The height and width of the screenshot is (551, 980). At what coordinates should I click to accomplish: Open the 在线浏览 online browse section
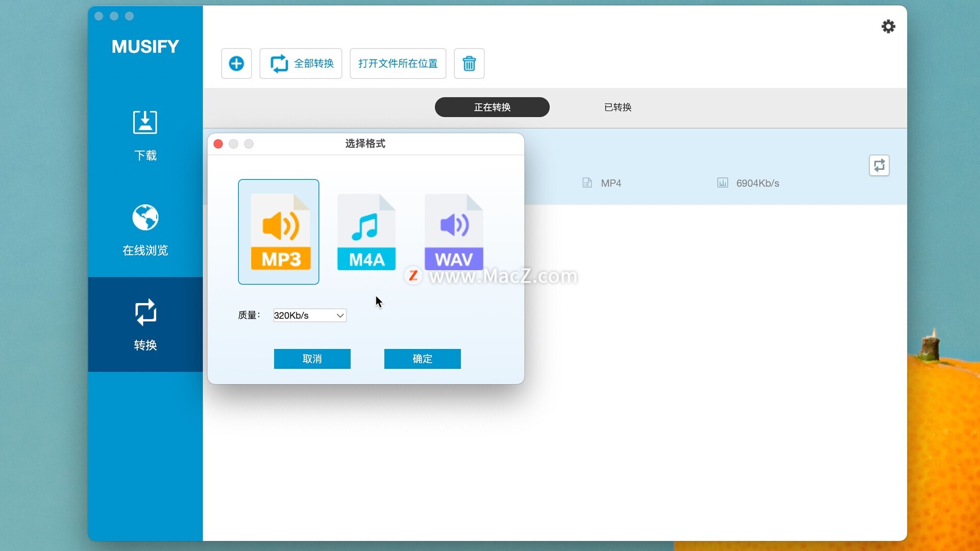coord(145,230)
